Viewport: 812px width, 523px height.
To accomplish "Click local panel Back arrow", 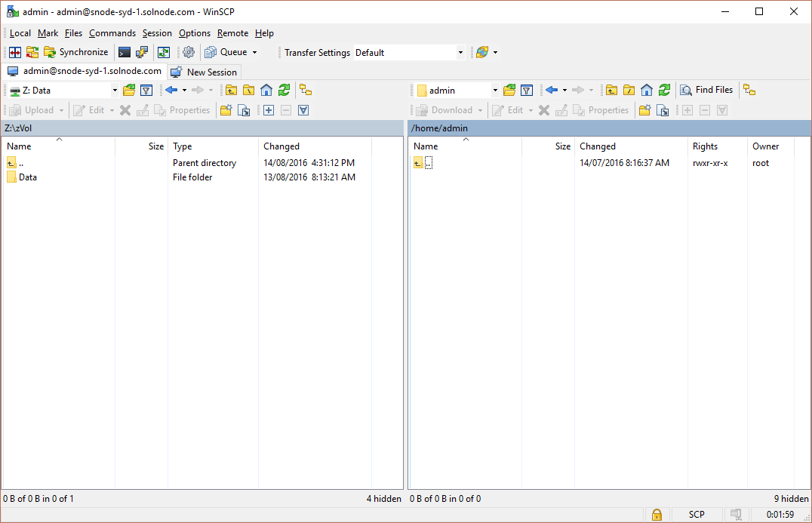I will coord(171,90).
